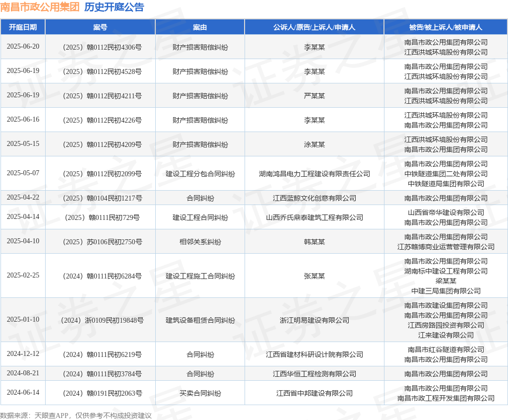The height and width of the screenshot is (420, 508).
Task: Click case number 赣0112民初4211号
Action: coord(102,96)
